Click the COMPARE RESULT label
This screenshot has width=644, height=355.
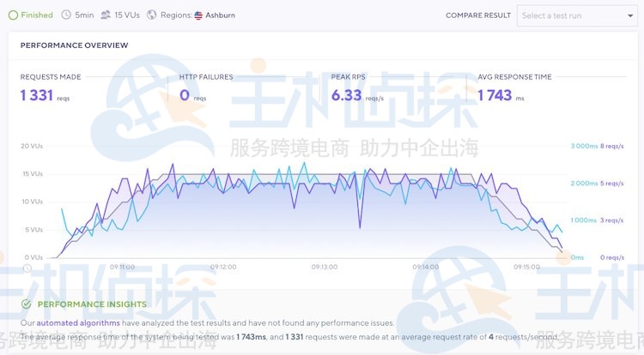[x=478, y=15]
